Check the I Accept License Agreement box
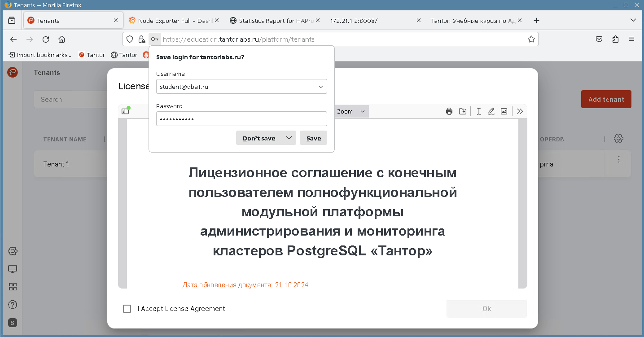Screen dimensions: 644x337 coord(127,309)
